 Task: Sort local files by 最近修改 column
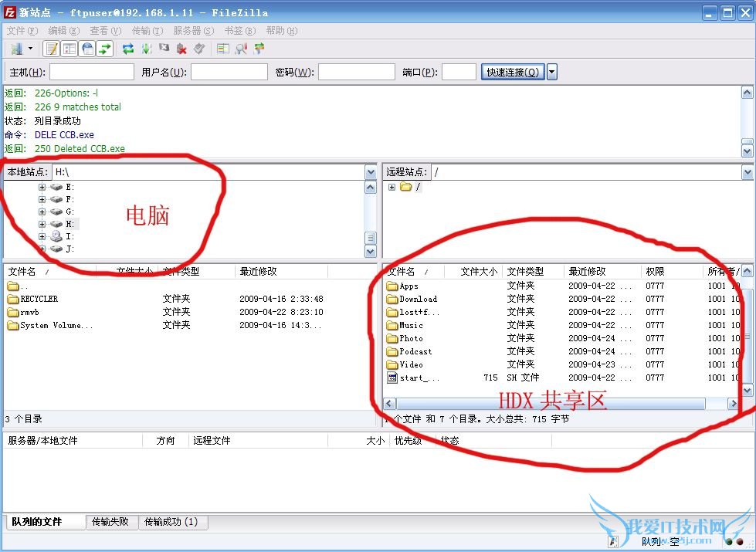pyautogui.click(x=282, y=272)
